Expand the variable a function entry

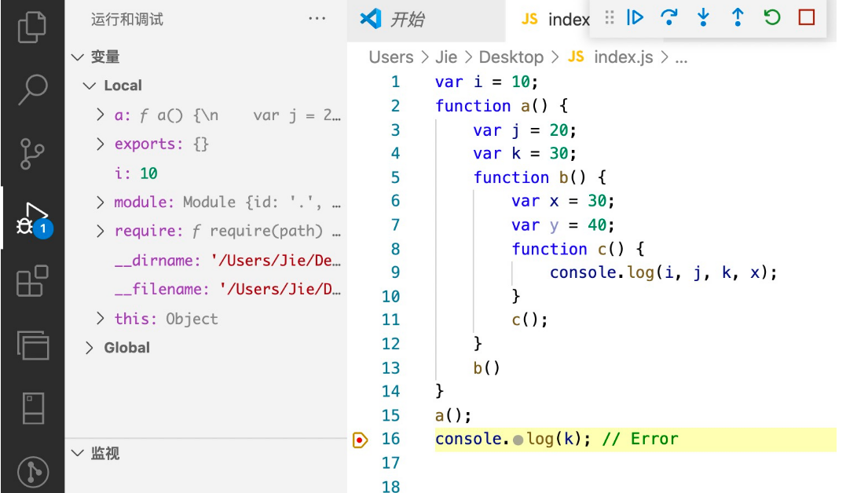point(101,115)
